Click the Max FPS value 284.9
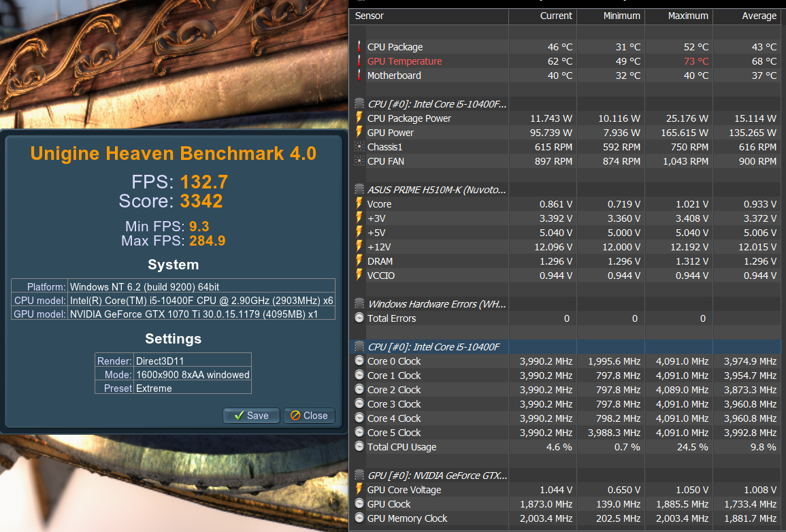Screen dimensions: 786x532 click(x=207, y=240)
